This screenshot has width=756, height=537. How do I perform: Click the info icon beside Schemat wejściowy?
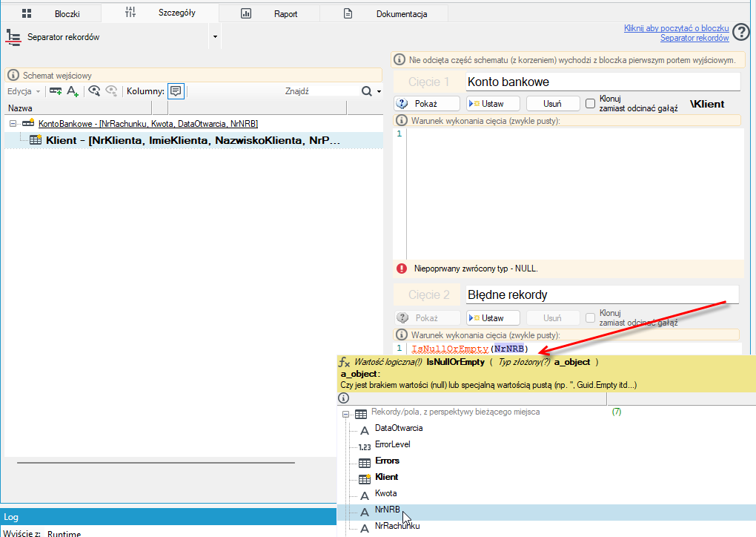click(13, 75)
